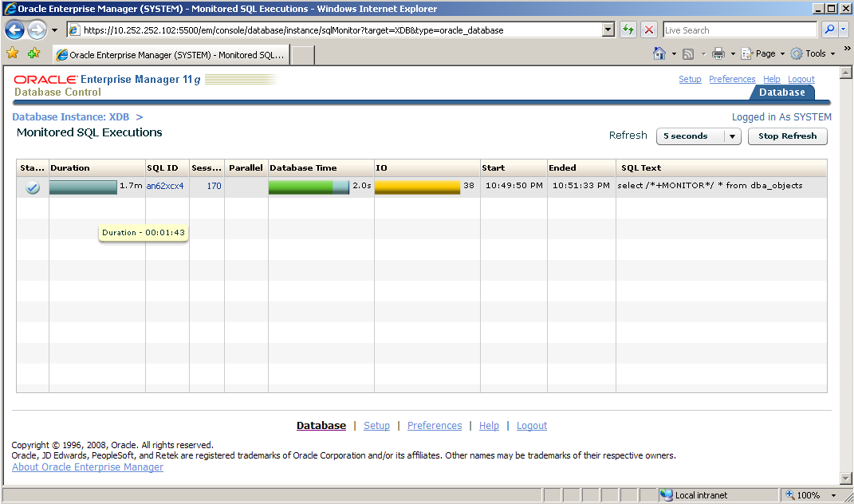Click the teal Duration bar

coord(84,187)
